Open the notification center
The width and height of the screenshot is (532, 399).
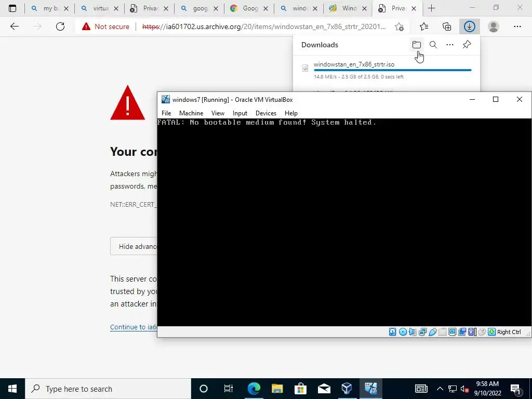click(516, 389)
